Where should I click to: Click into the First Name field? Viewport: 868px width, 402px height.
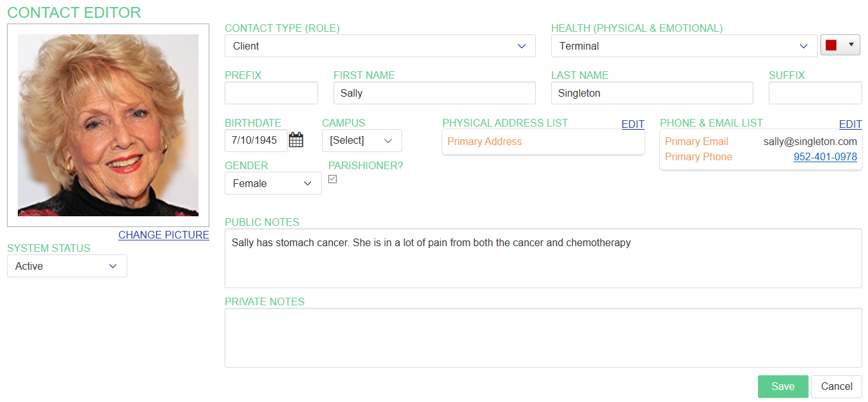click(434, 93)
